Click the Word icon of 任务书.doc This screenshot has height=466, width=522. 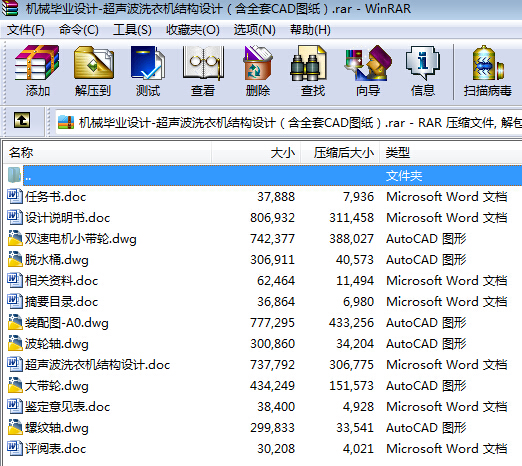(15, 196)
